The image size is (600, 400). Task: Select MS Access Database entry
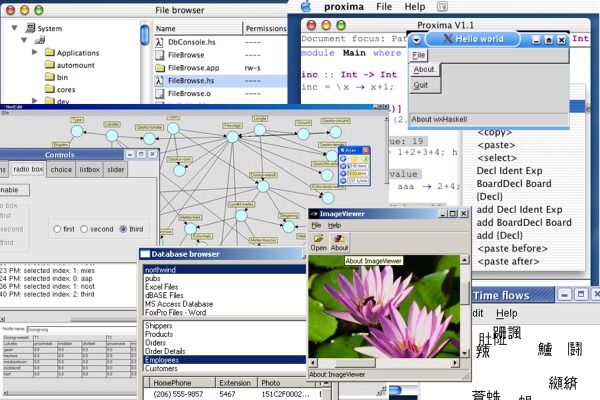click(225, 304)
